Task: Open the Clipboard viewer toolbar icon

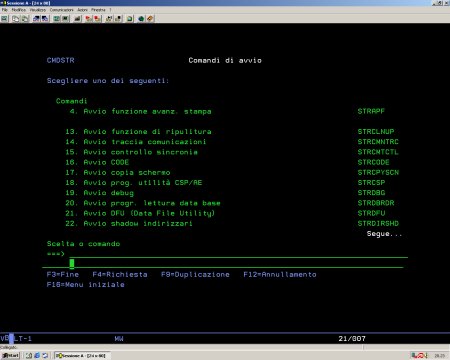Action: [130, 19]
